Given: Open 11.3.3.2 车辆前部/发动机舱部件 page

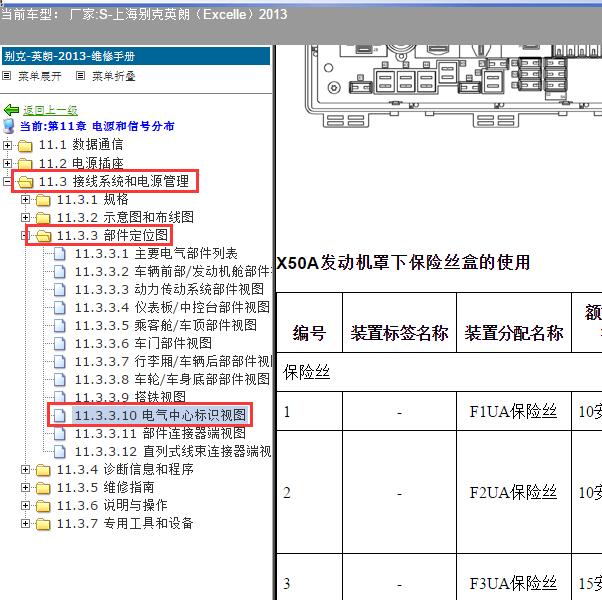Looking at the screenshot, I should tap(173, 272).
